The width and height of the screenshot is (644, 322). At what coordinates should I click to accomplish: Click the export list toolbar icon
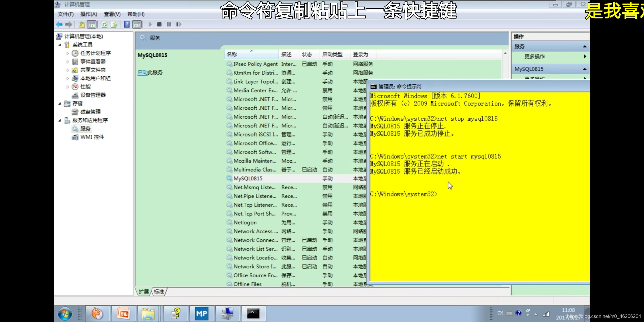click(x=114, y=24)
